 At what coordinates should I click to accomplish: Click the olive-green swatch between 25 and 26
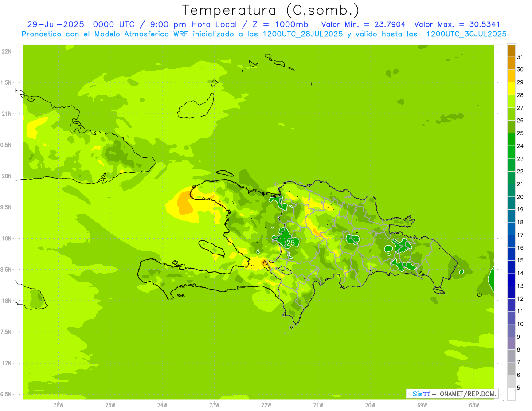tap(511, 127)
